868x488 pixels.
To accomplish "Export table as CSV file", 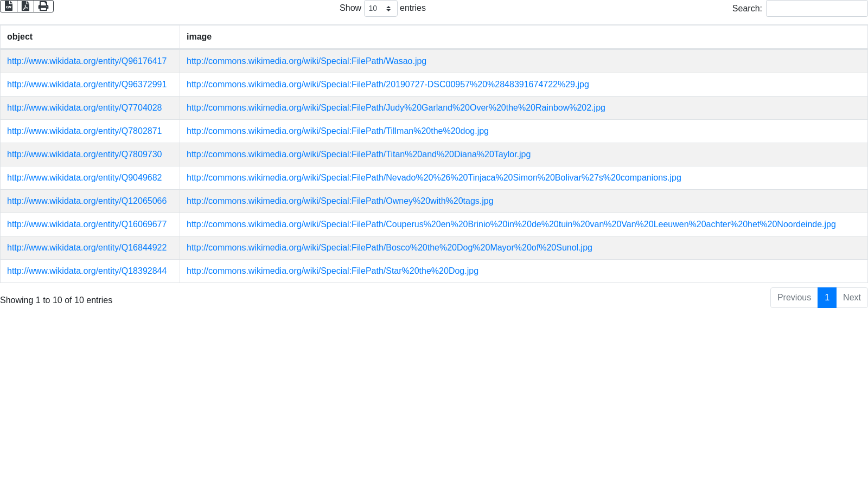I will point(9,6).
